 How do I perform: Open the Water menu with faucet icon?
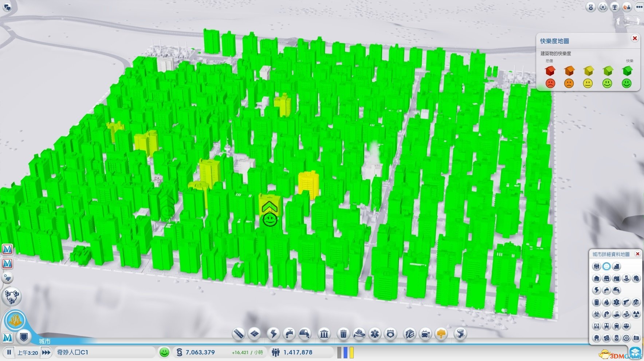point(289,334)
